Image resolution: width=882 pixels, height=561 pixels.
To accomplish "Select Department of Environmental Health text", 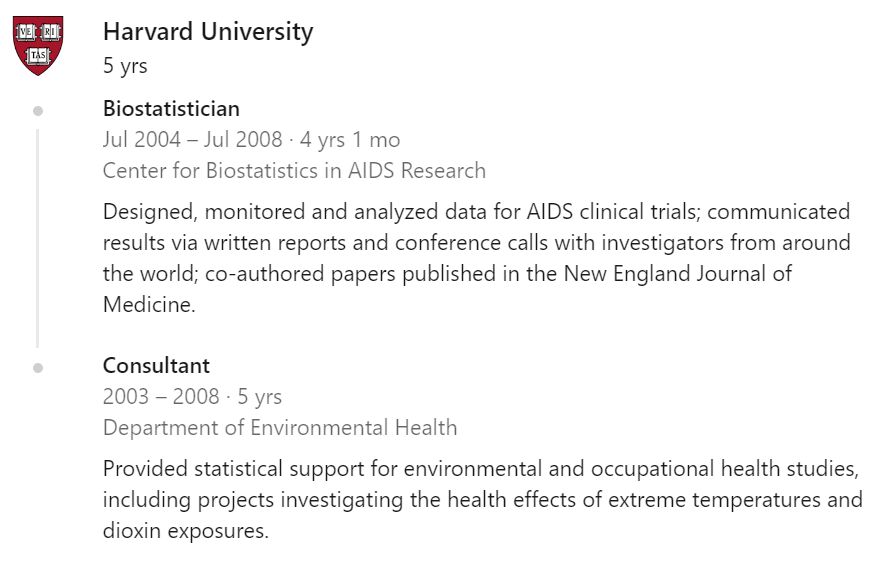I will pyautogui.click(x=280, y=428).
